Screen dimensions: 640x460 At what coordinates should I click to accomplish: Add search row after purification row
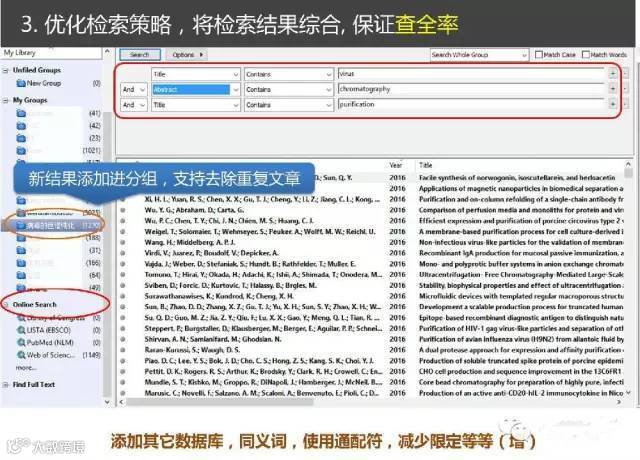point(612,104)
